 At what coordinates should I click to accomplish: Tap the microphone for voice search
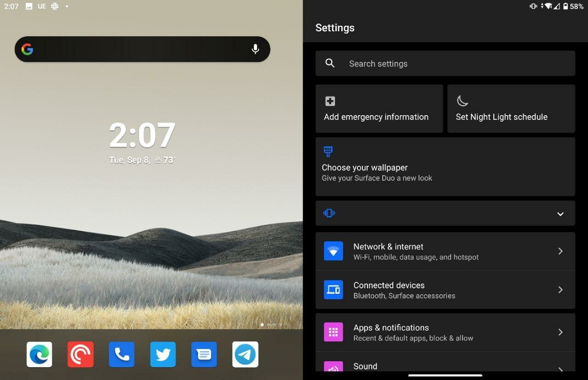pyautogui.click(x=255, y=49)
